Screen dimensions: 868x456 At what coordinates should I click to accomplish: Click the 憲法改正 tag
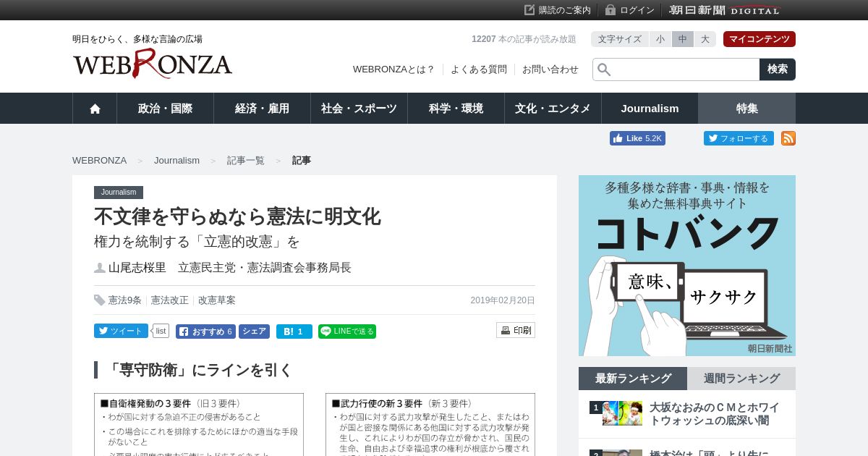pos(170,300)
